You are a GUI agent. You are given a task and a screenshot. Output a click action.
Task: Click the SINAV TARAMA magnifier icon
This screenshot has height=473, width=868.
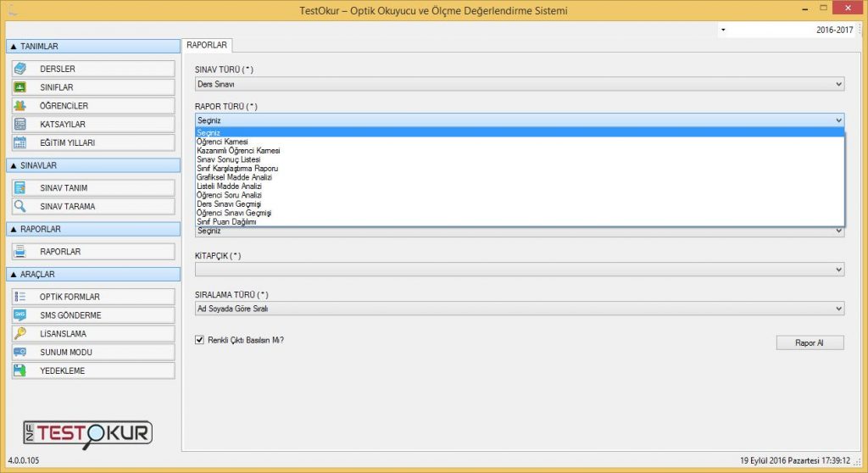click(x=20, y=206)
